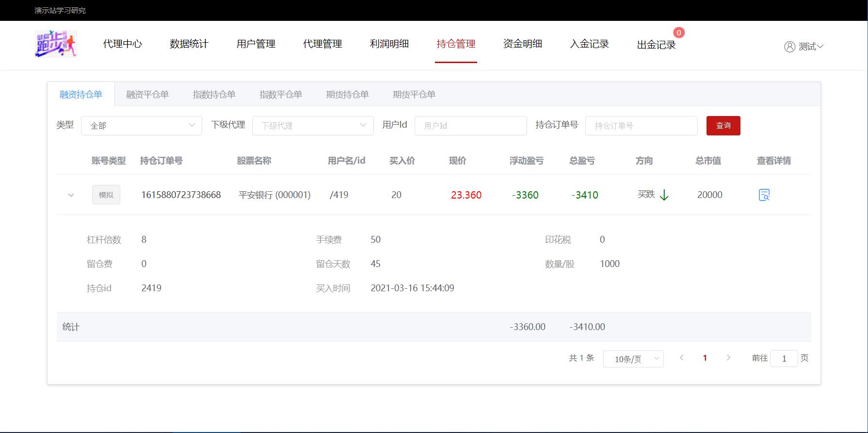Switch to the 指数持仓单 tab
The height and width of the screenshot is (433, 868).
click(x=214, y=94)
